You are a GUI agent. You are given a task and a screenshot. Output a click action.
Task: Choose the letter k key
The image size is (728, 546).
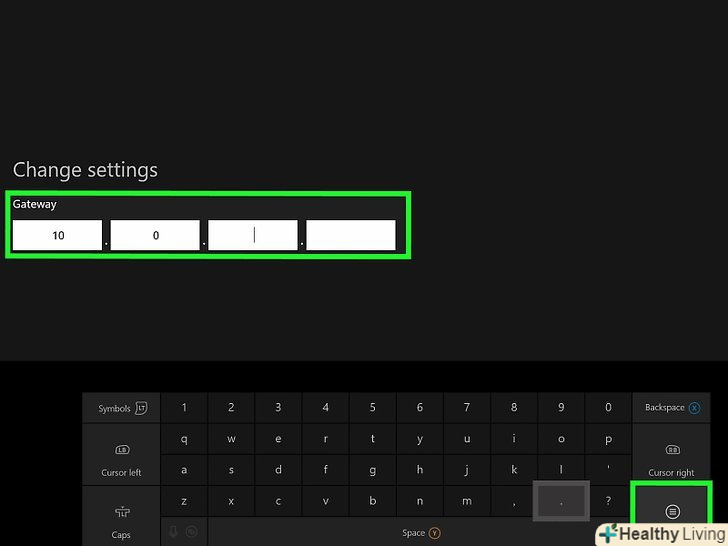514,470
